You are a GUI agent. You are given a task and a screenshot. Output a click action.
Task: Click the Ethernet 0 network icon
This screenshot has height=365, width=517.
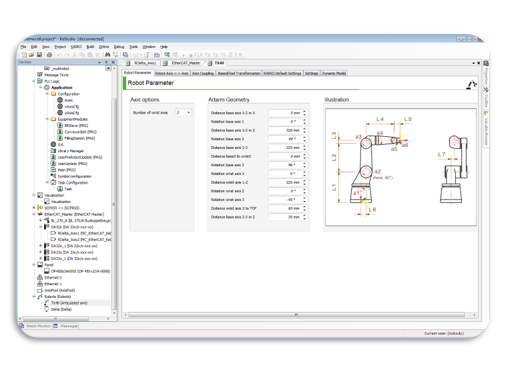tap(40, 277)
